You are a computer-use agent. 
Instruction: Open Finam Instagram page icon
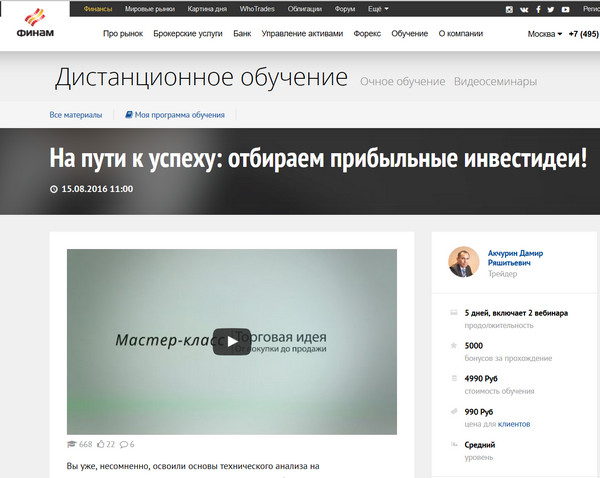[509, 9]
